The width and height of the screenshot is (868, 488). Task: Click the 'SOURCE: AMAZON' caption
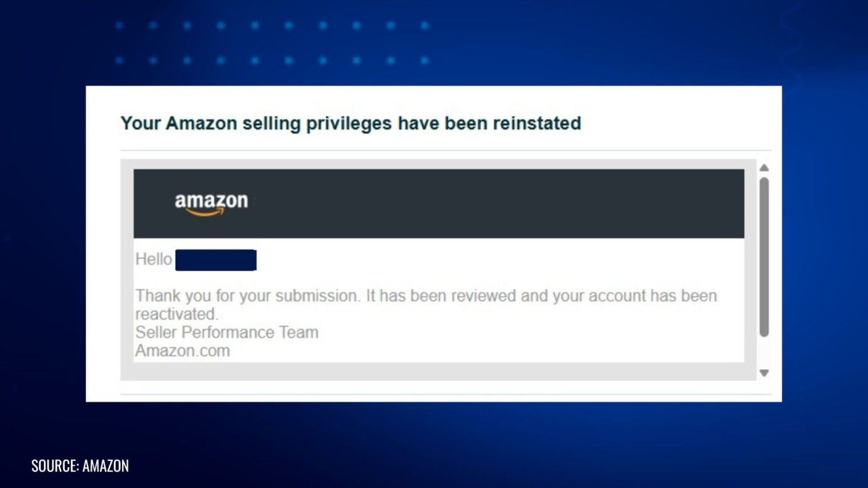pyautogui.click(x=80, y=465)
